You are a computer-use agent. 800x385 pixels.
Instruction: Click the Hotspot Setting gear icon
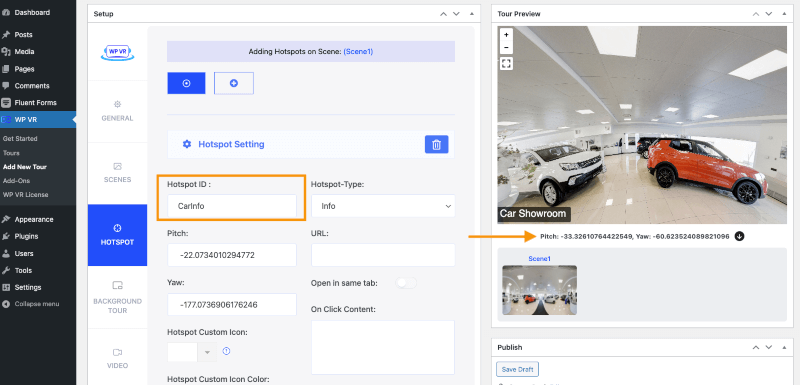point(187,144)
